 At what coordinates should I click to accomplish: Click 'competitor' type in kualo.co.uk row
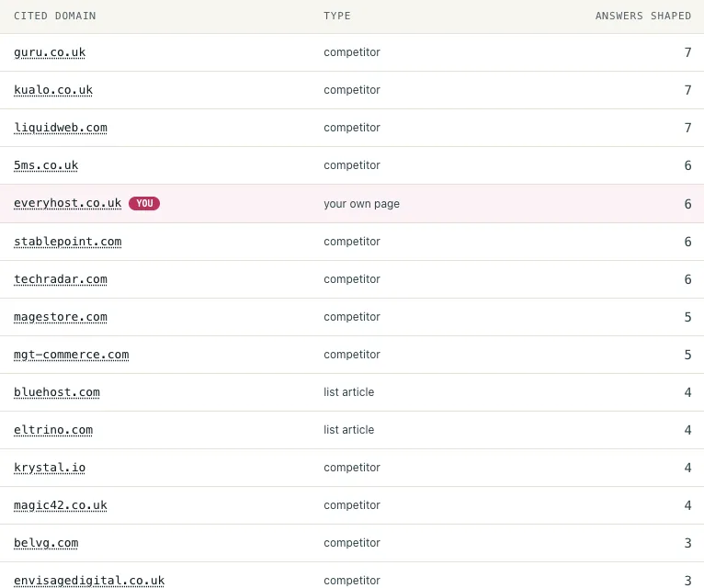point(352,90)
